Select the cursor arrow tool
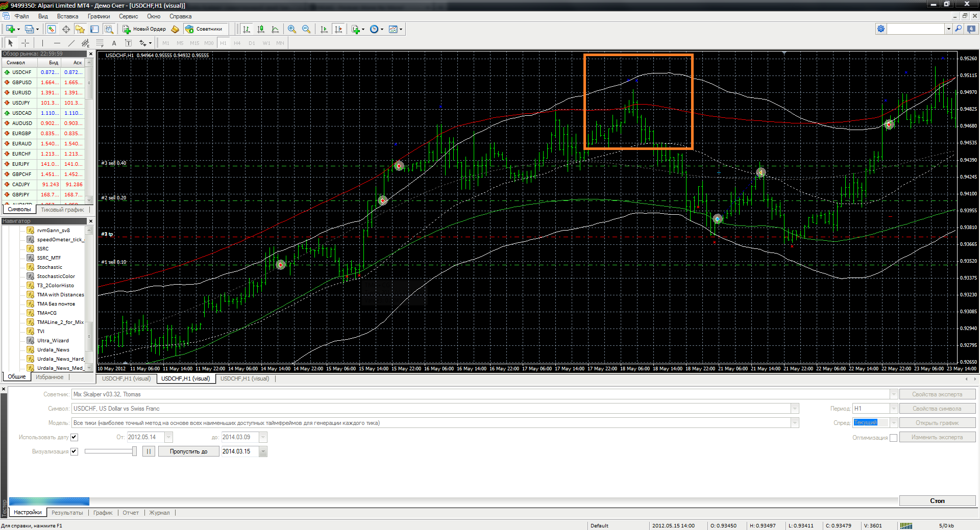 click(x=11, y=43)
